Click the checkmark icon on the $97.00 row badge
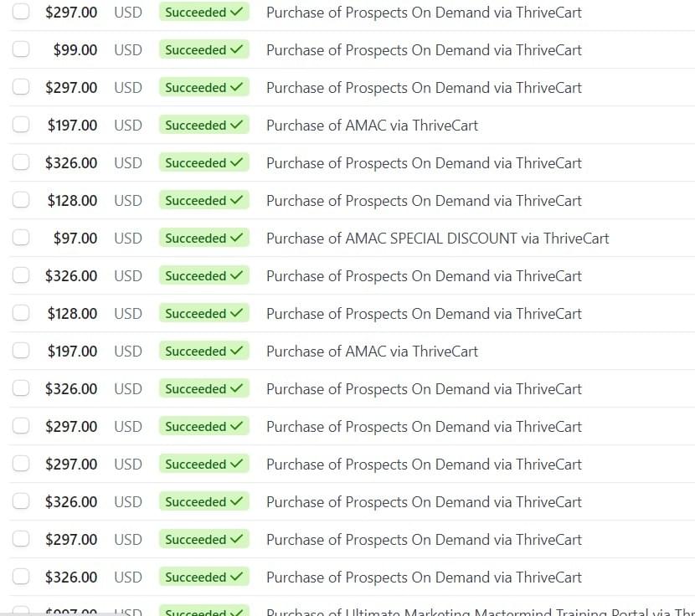Image resolution: width=695 pixels, height=616 pixels. pos(236,238)
